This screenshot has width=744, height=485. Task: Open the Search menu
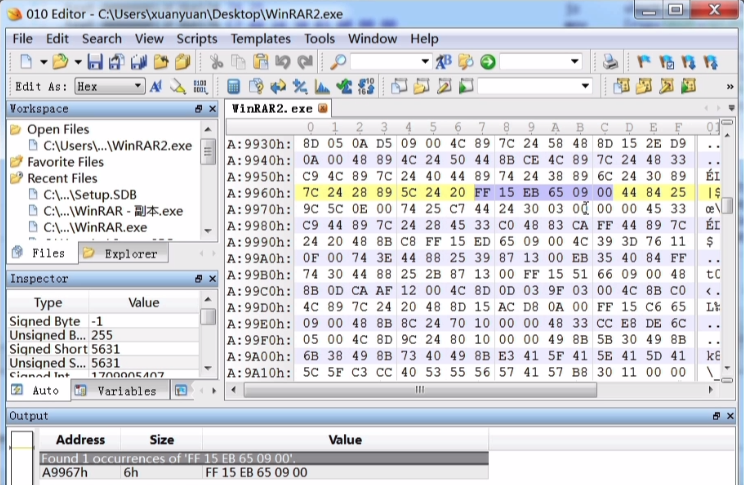point(102,39)
